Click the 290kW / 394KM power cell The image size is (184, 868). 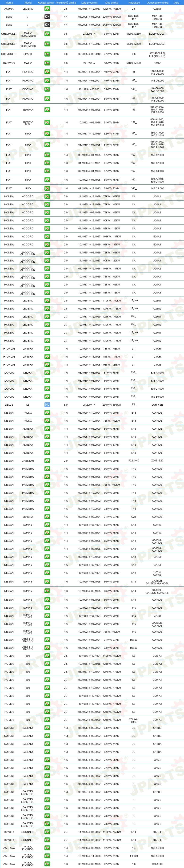[112, 405]
